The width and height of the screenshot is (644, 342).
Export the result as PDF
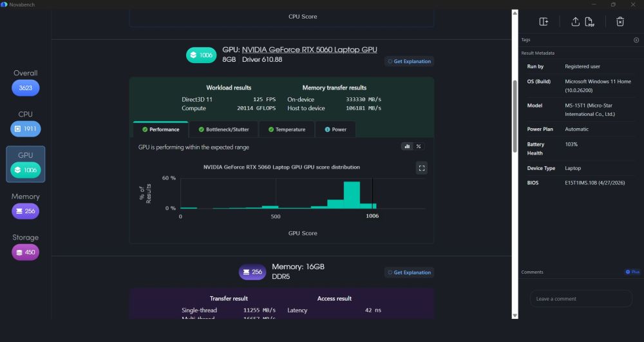click(x=589, y=22)
